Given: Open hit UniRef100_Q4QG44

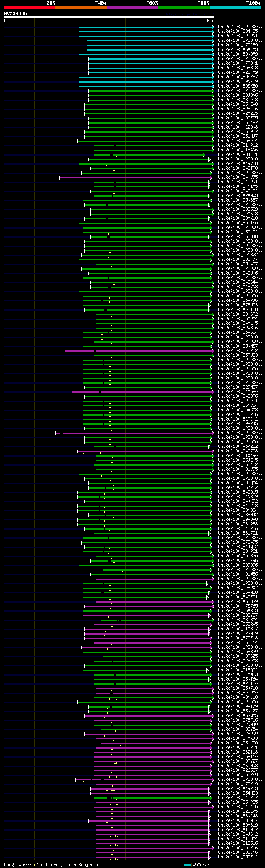Looking at the screenshot, I should (x=238, y=282).
